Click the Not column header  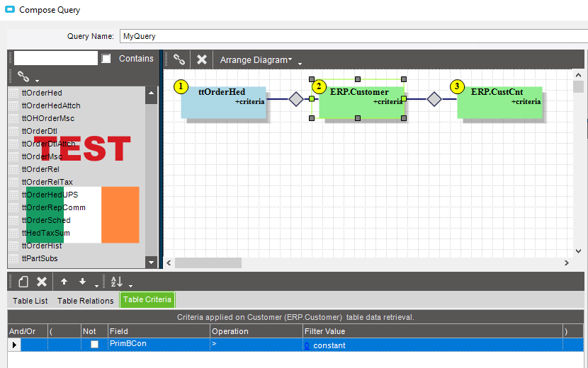coord(94,331)
